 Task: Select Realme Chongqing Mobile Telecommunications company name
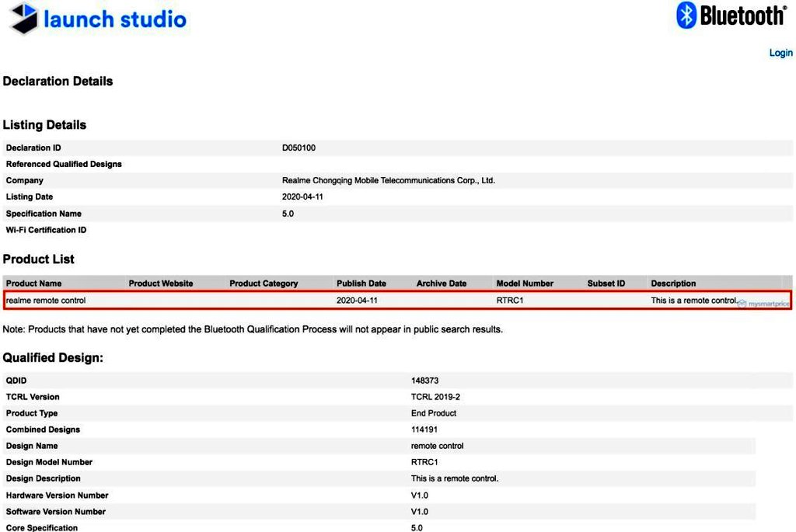click(x=389, y=180)
